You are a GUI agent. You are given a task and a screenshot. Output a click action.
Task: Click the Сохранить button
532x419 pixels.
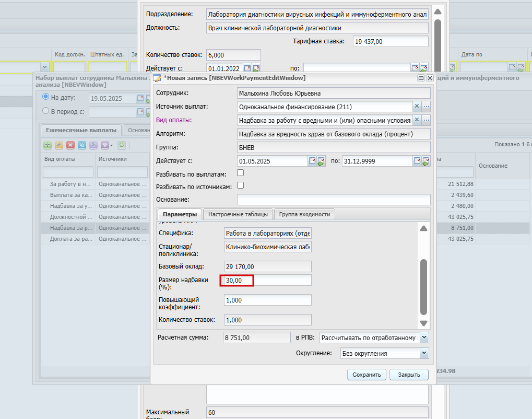[367, 375]
